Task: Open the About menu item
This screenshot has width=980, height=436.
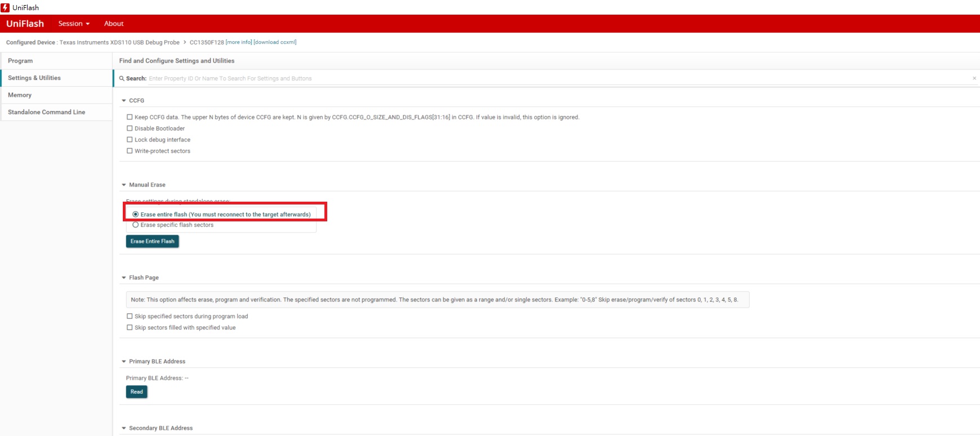Action: [114, 24]
